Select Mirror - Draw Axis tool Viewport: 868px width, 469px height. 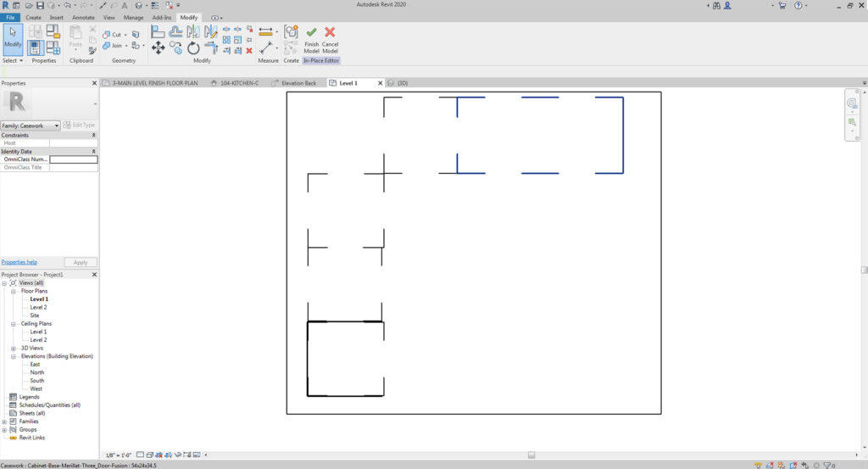(x=211, y=31)
